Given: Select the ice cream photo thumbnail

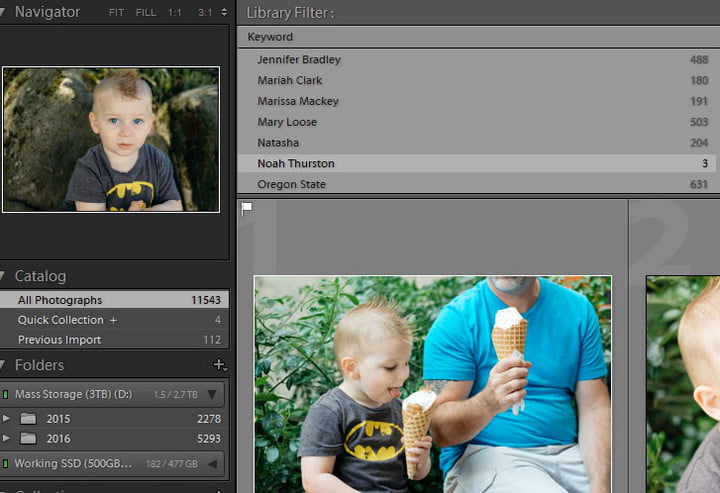Looking at the screenshot, I should tap(433, 384).
